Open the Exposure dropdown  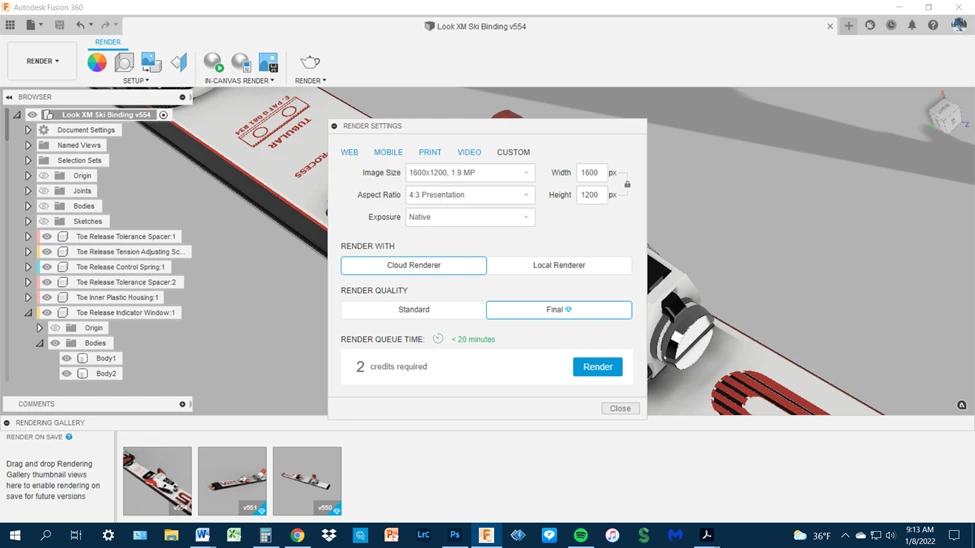click(x=470, y=217)
